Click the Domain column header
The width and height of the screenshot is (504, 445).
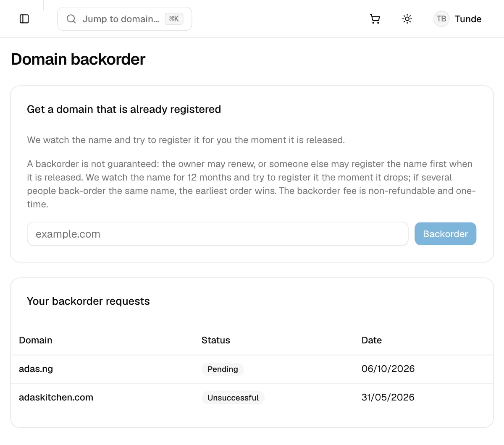[x=36, y=340]
